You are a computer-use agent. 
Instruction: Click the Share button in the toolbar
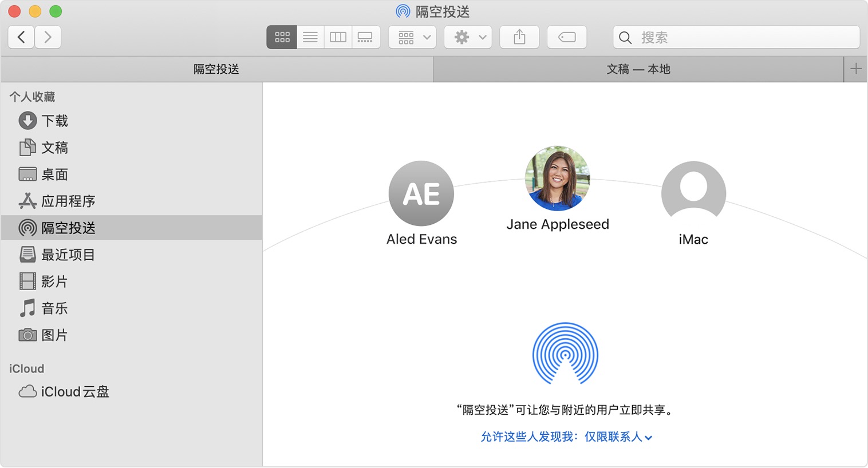click(x=519, y=37)
